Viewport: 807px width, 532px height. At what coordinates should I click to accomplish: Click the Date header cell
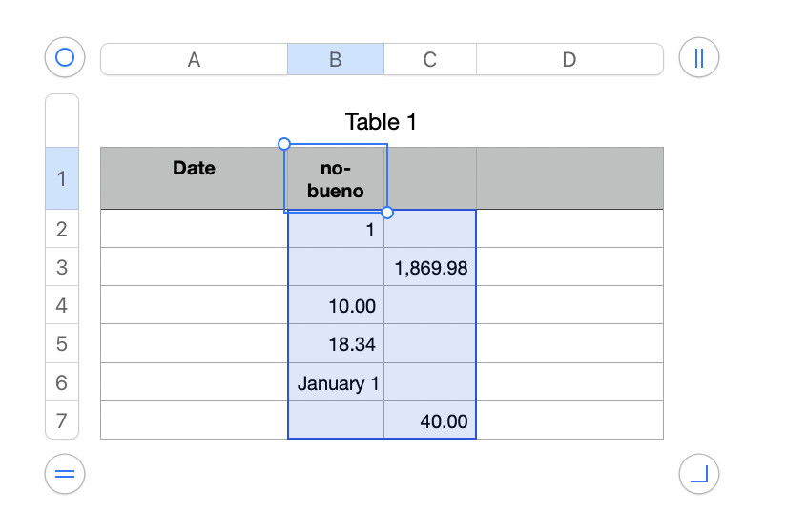[x=194, y=178]
